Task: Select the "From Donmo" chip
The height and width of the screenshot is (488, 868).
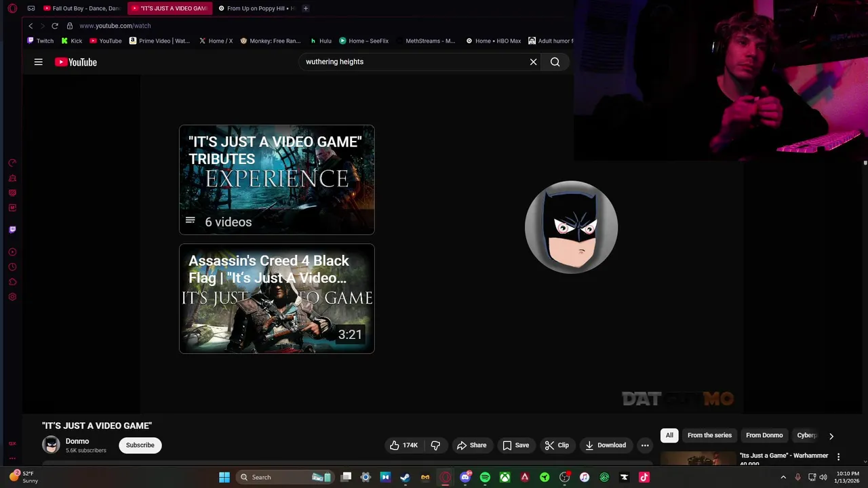Action: click(764, 435)
